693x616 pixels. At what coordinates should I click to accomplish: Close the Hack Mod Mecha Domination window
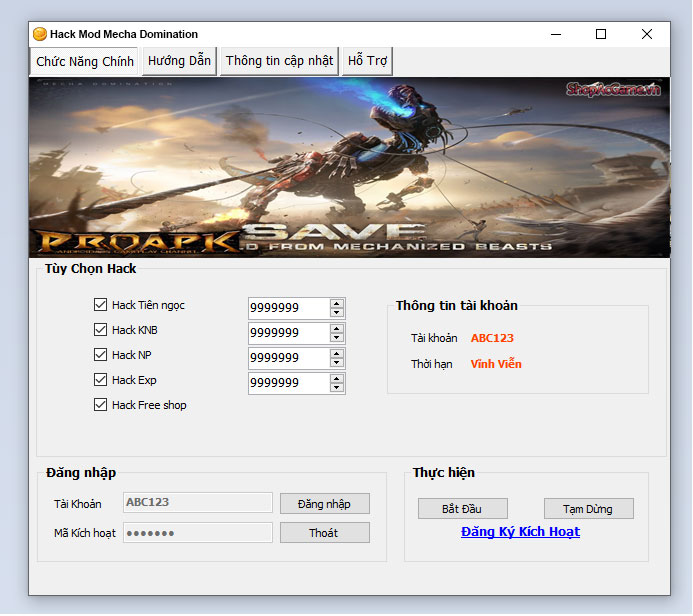[x=647, y=34]
